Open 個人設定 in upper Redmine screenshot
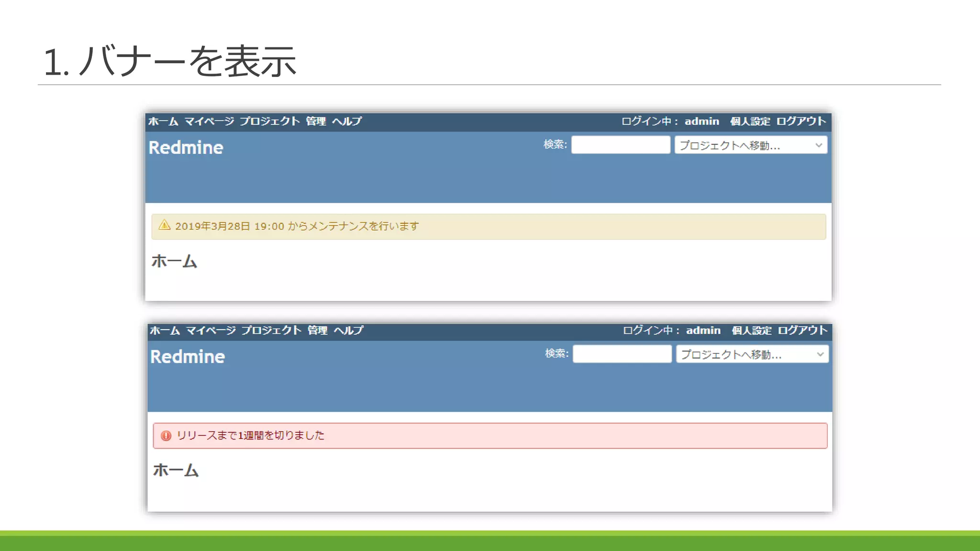Viewport: 980px width, 551px height. (x=750, y=121)
